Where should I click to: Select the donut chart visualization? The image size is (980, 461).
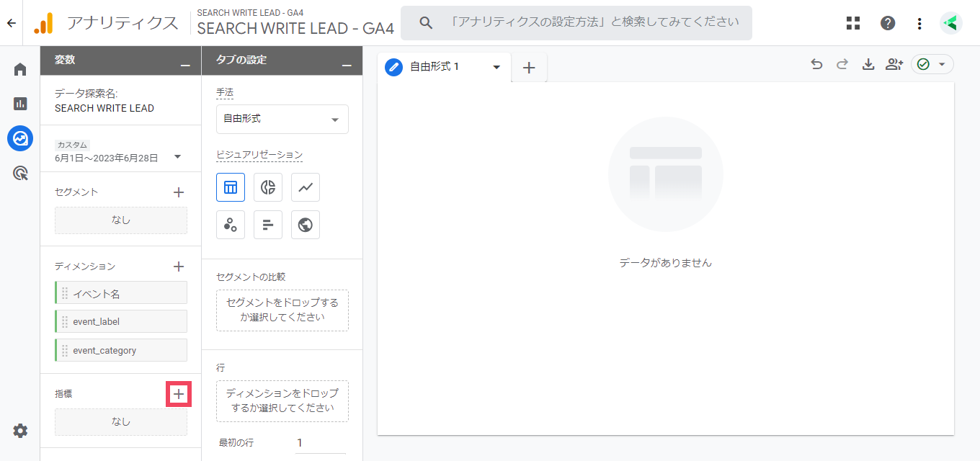pyautogui.click(x=268, y=187)
